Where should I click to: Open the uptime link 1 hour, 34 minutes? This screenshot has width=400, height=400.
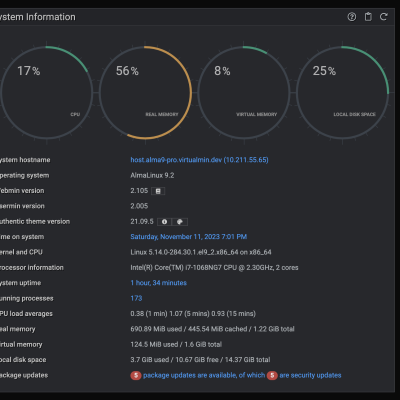[x=158, y=283]
